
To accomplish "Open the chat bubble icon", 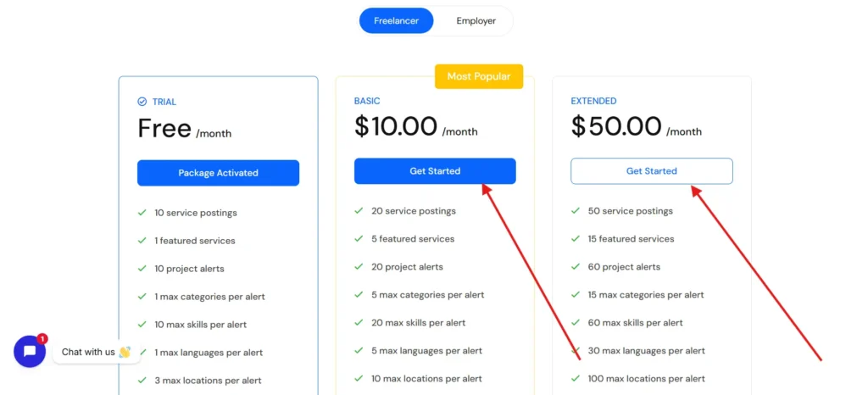I will [x=30, y=351].
